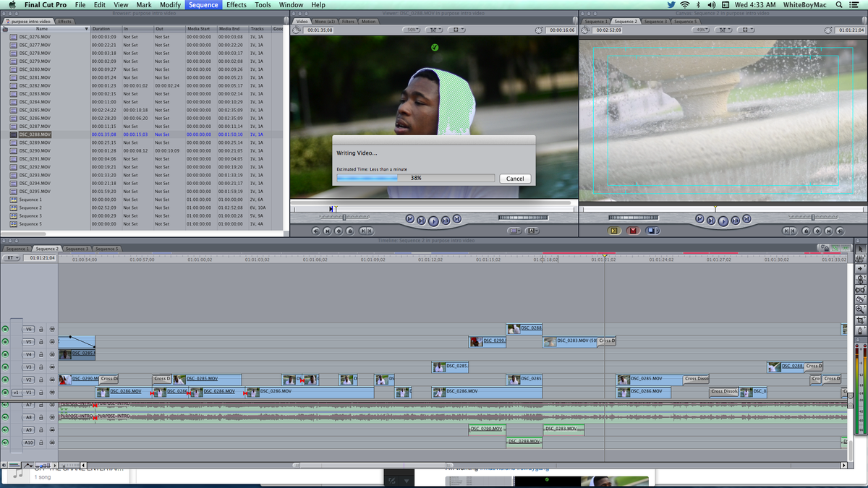Lock audio track A10
The width and height of the screenshot is (868, 488).
click(41, 442)
